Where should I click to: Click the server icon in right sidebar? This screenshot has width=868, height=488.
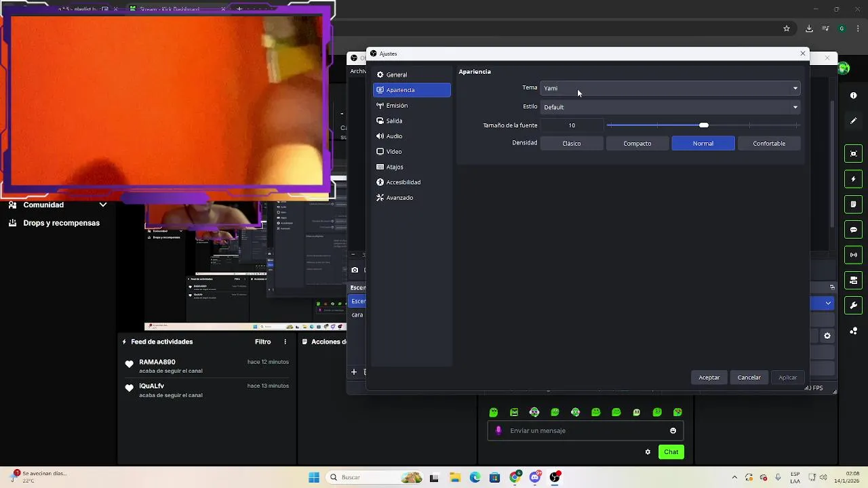click(853, 280)
